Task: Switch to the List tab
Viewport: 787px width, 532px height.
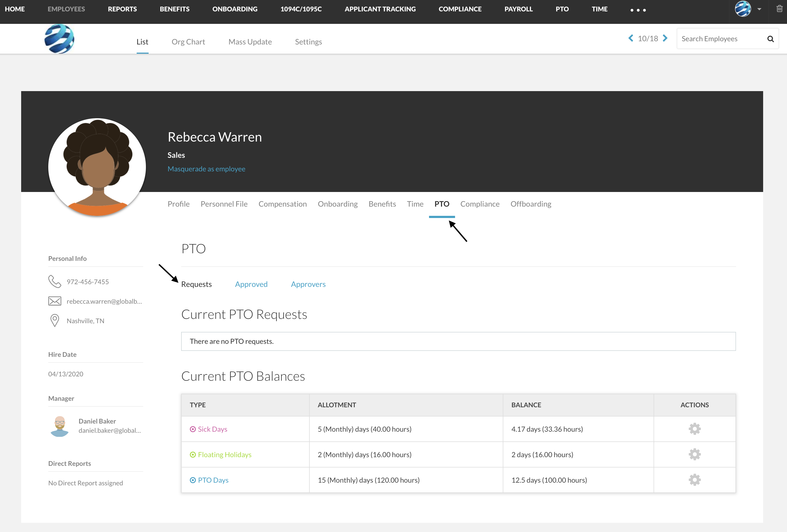Action: point(142,42)
